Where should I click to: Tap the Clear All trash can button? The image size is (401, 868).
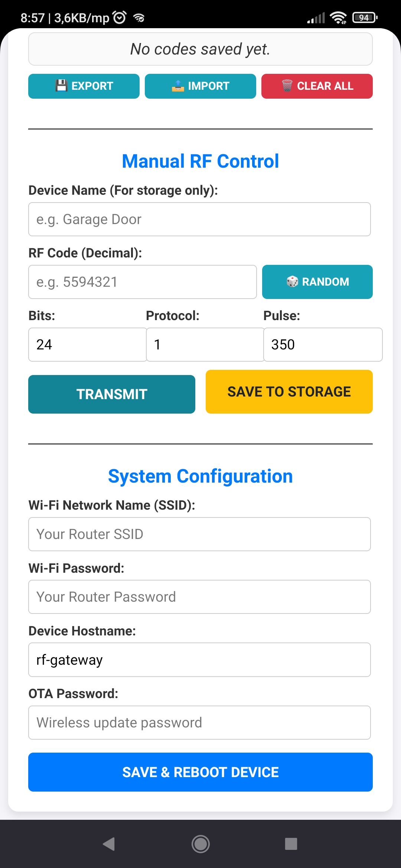click(317, 86)
